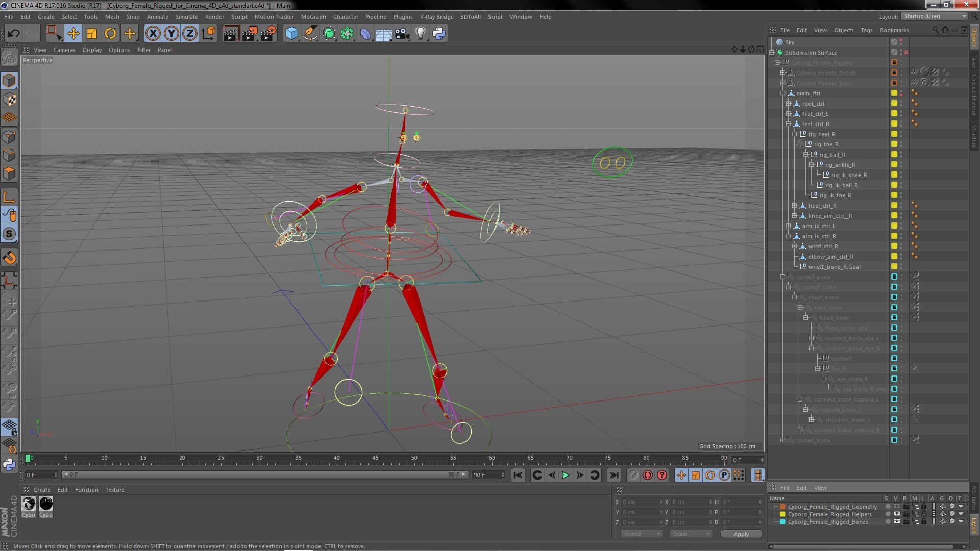Select the Rotate tool icon
Viewport: 980px width, 551px height.
[110, 34]
